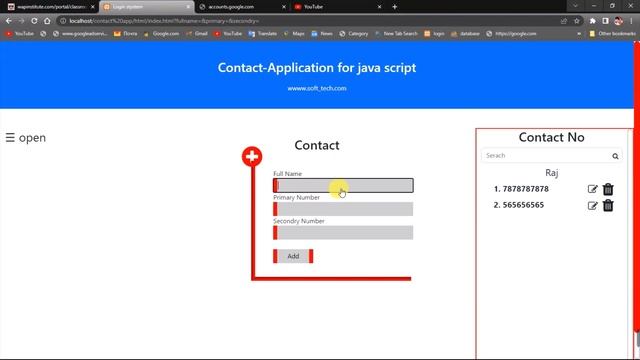Edit the number 7878787878

(x=592, y=189)
